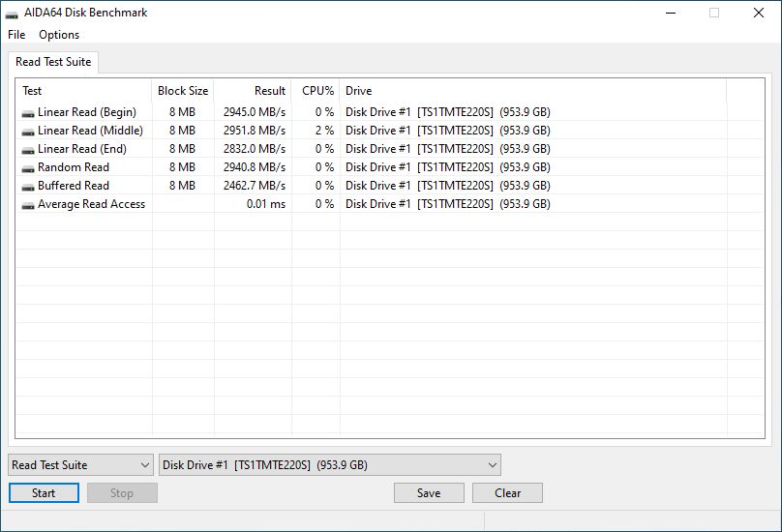Viewport: 782px width, 532px height.
Task: Click the Result column header
Action: (253, 91)
